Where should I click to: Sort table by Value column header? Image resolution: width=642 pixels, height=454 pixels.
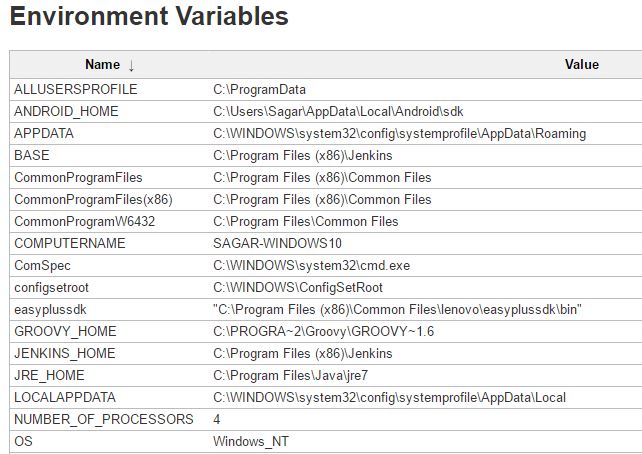581,64
